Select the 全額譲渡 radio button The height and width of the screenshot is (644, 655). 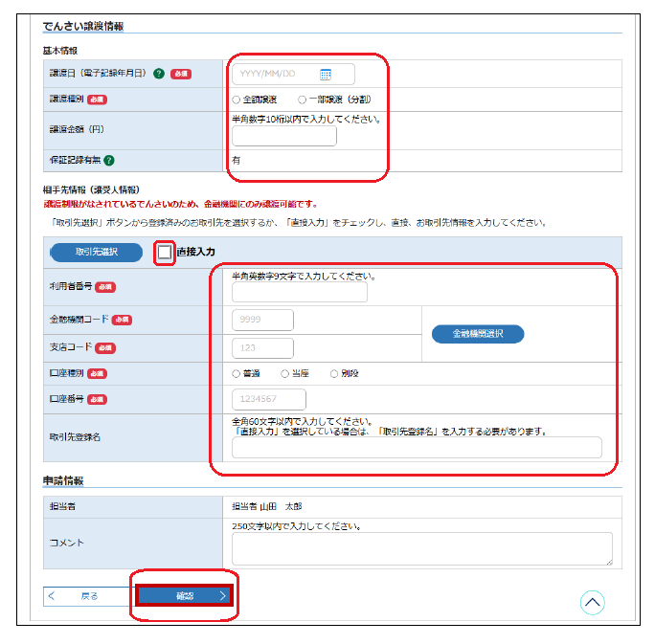click(237, 99)
